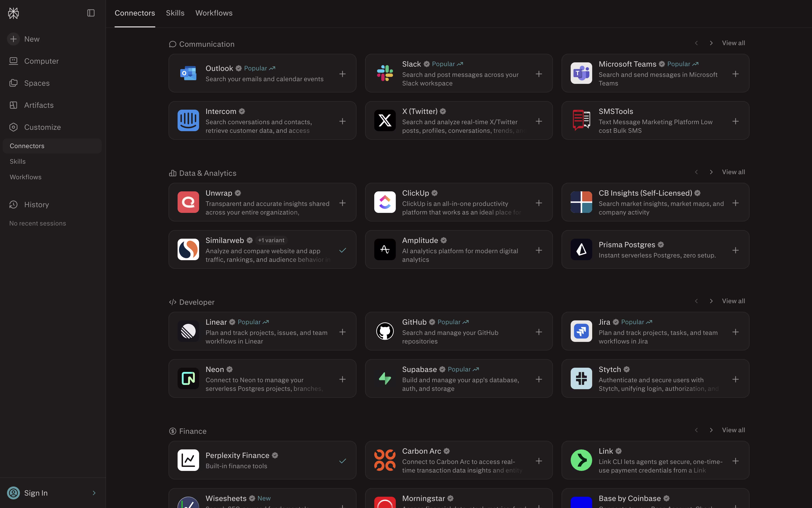
Task: Show next Finance connectors with right chevron
Action: click(x=711, y=430)
